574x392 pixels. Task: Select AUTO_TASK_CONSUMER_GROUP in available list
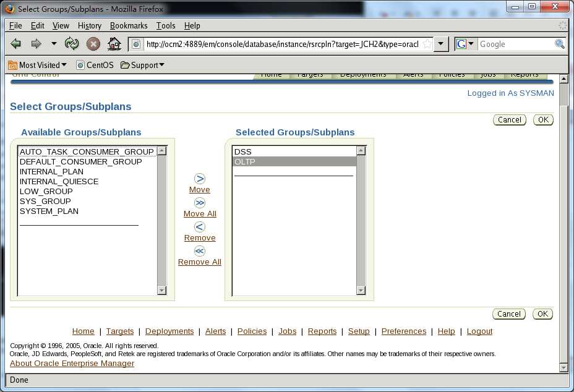point(87,151)
